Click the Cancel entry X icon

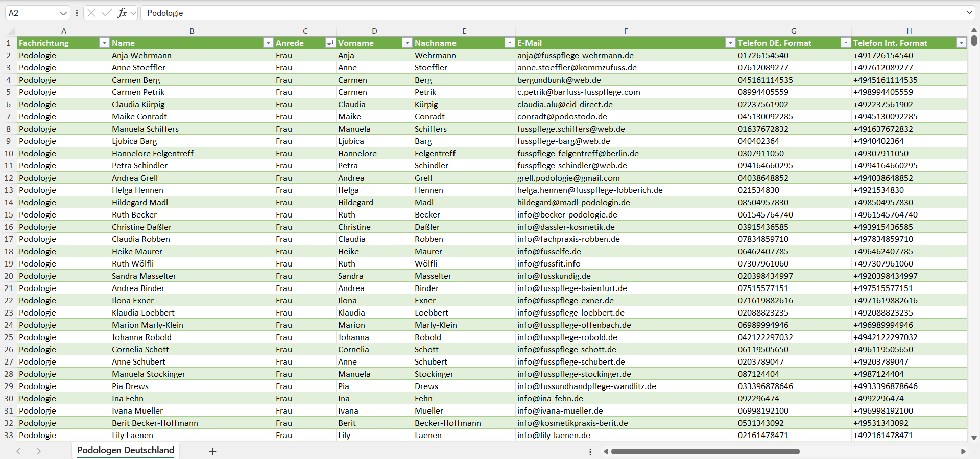[x=91, y=13]
